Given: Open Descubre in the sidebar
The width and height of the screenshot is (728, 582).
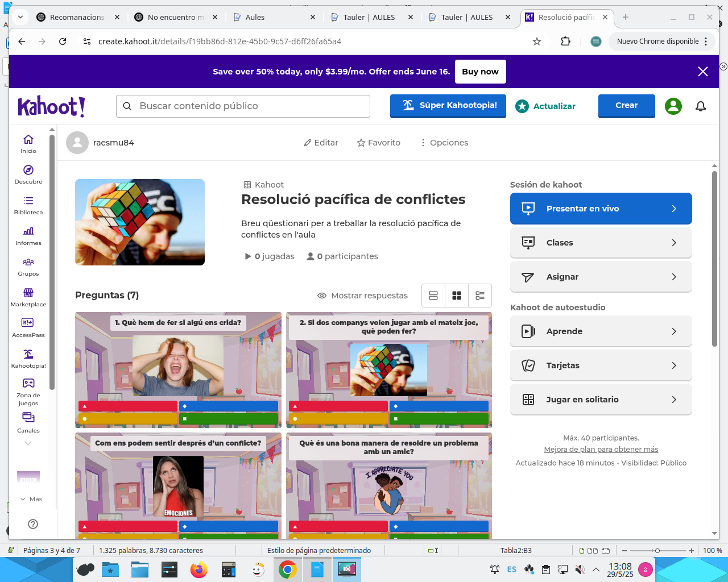Looking at the screenshot, I should (28, 175).
